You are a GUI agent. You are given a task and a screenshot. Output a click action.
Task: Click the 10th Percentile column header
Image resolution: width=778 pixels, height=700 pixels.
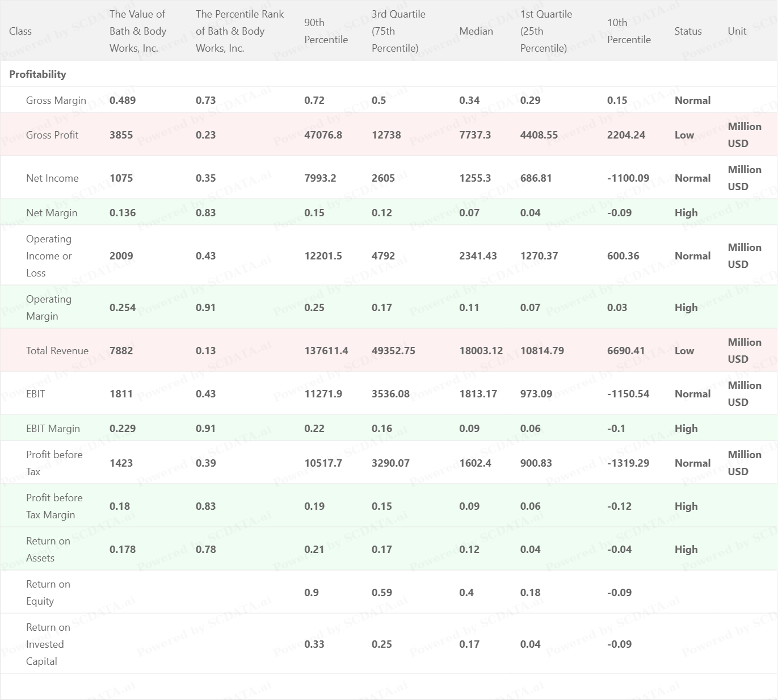tap(628, 31)
